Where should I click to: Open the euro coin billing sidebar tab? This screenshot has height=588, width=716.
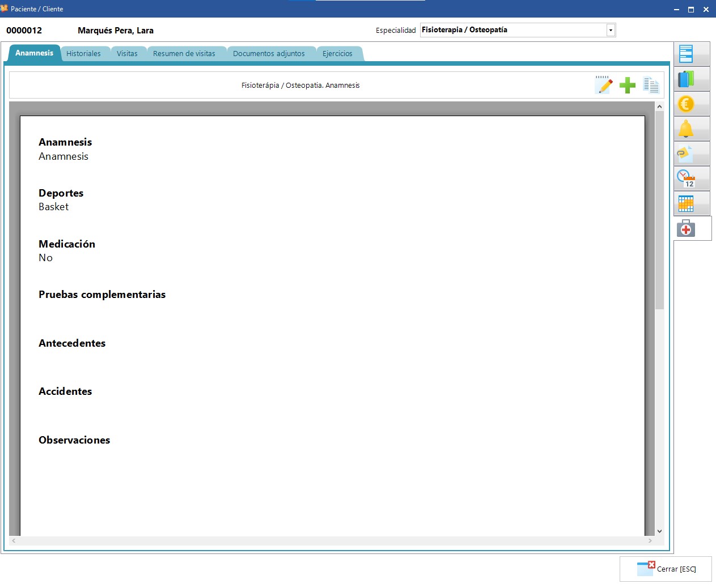(x=692, y=104)
